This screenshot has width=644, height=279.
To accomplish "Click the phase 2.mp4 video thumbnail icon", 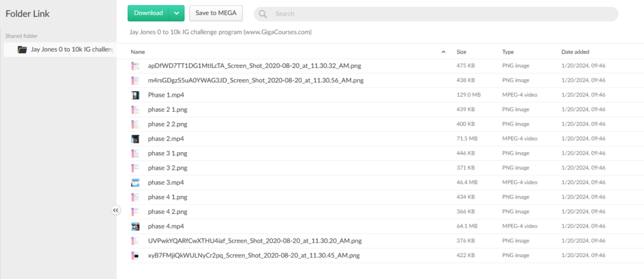I will click(x=135, y=139).
